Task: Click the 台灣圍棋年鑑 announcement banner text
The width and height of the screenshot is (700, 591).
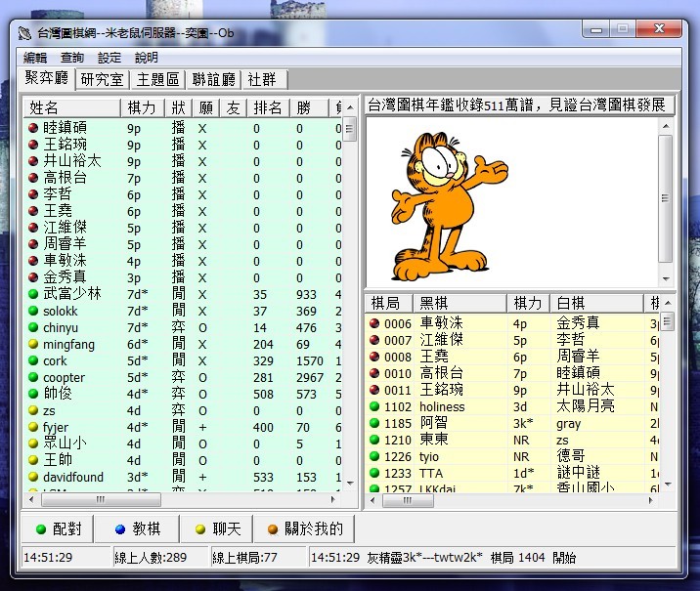Action: [516, 106]
